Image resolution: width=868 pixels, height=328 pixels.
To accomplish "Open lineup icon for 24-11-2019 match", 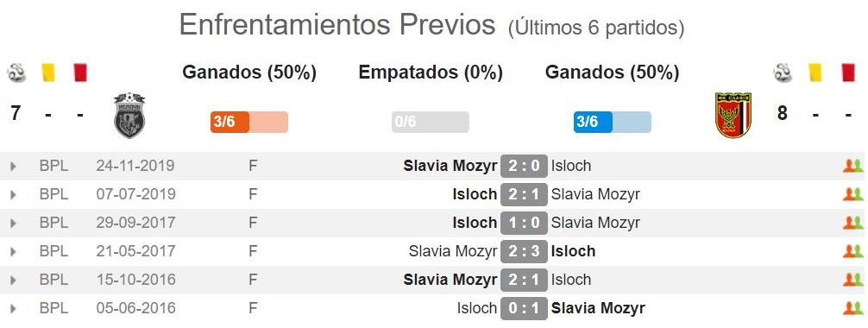I will coord(852,166).
